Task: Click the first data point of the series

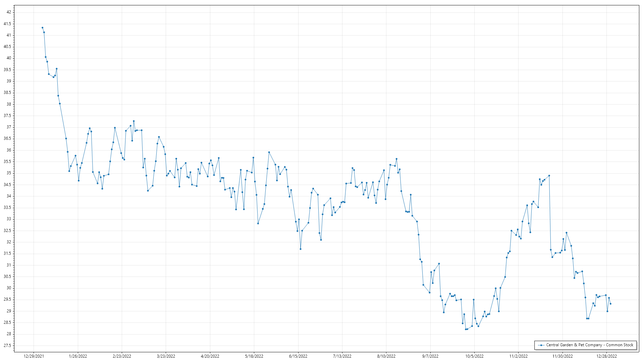Action: pyautogui.click(x=43, y=28)
